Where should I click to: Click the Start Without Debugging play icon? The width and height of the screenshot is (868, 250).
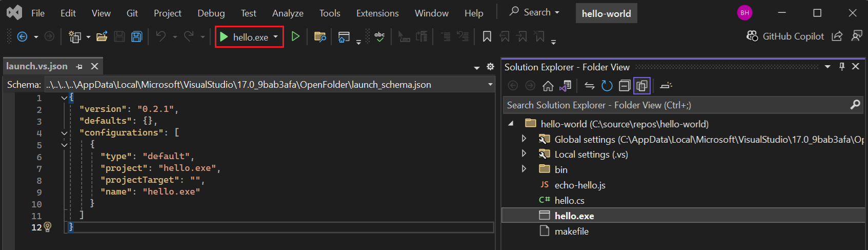coord(295,36)
